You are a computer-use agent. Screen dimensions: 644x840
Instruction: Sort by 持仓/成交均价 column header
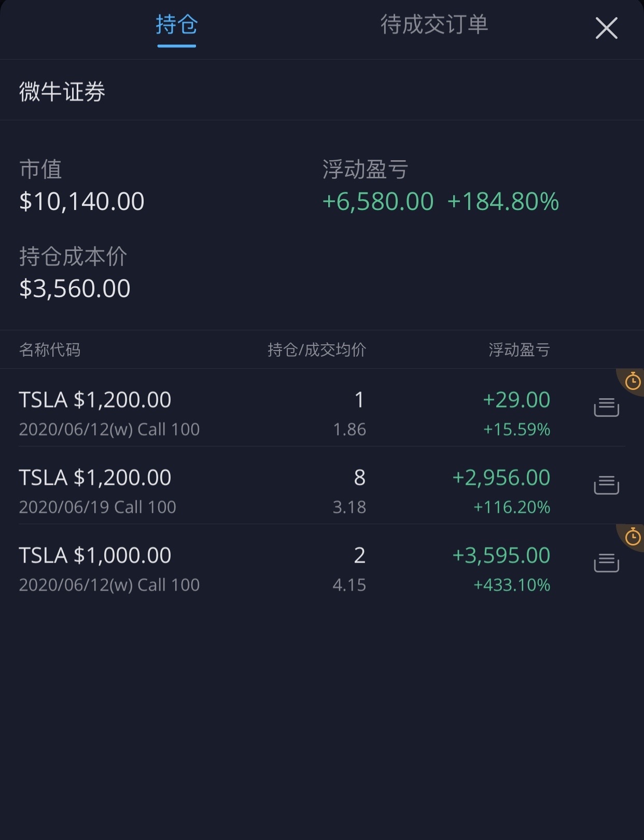(x=317, y=349)
